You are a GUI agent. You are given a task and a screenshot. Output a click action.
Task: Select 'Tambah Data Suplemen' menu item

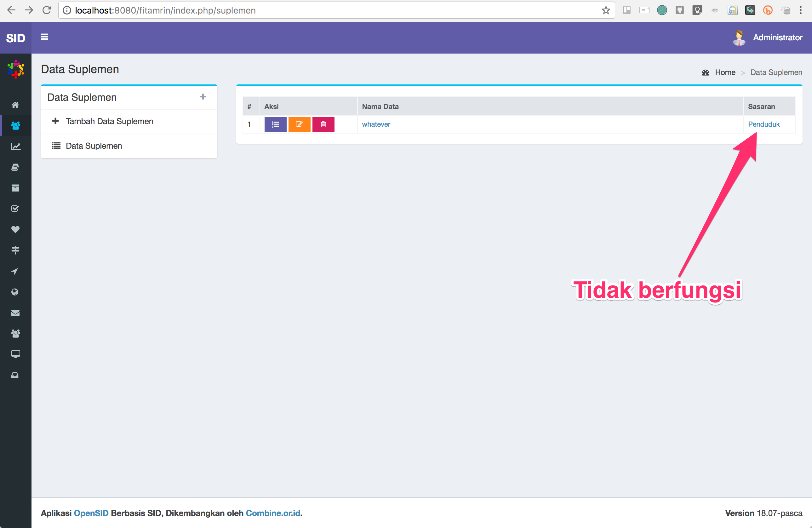(109, 121)
